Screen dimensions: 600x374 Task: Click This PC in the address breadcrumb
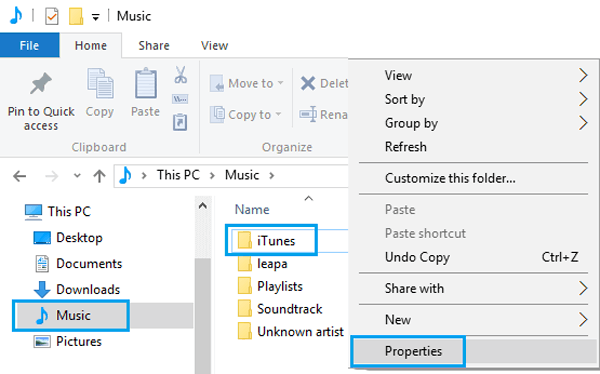coord(178,175)
